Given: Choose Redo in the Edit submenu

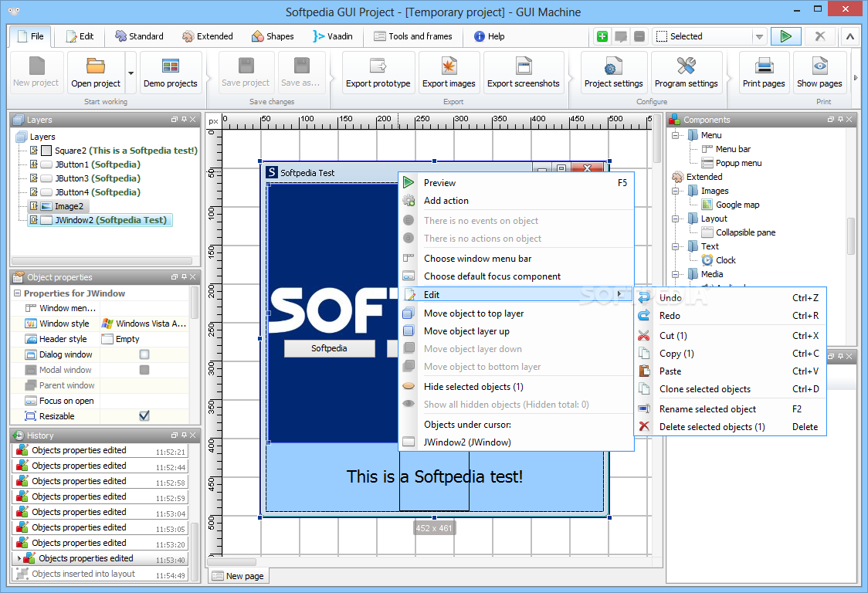Looking at the screenshot, I should (x=731, y=316).
